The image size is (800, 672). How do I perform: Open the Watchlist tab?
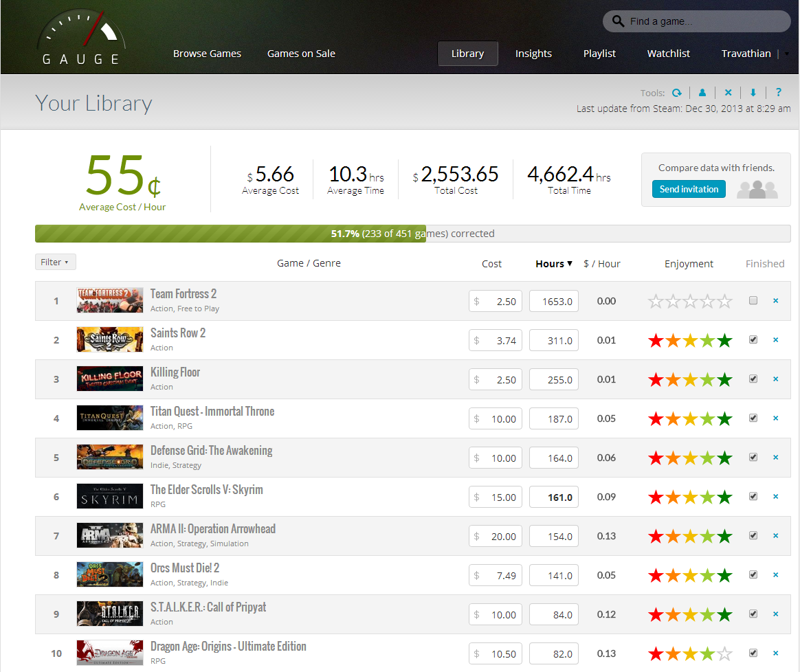pyautogui.click(x=668, y=54)
